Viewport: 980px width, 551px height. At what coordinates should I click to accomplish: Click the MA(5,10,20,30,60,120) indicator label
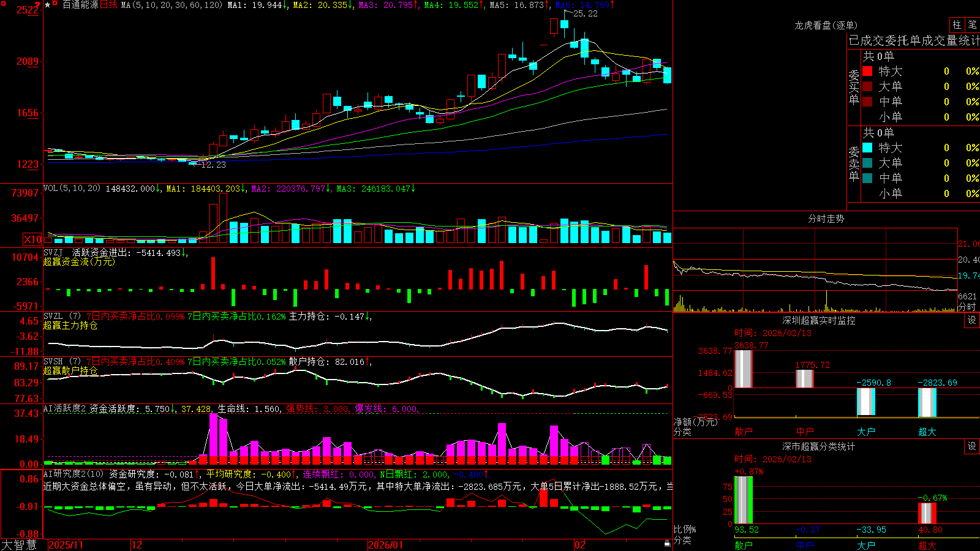coord(172,5)
